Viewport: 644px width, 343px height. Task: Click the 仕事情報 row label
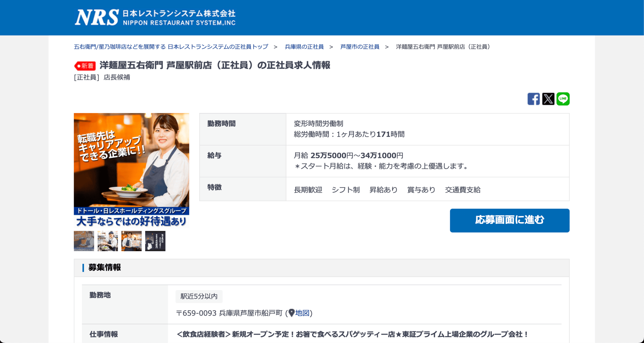tap(104, 334)
